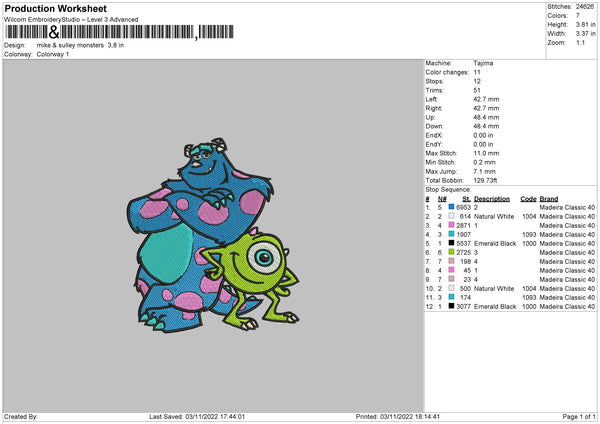Click the 'N#' column header

tap(442, 199)
